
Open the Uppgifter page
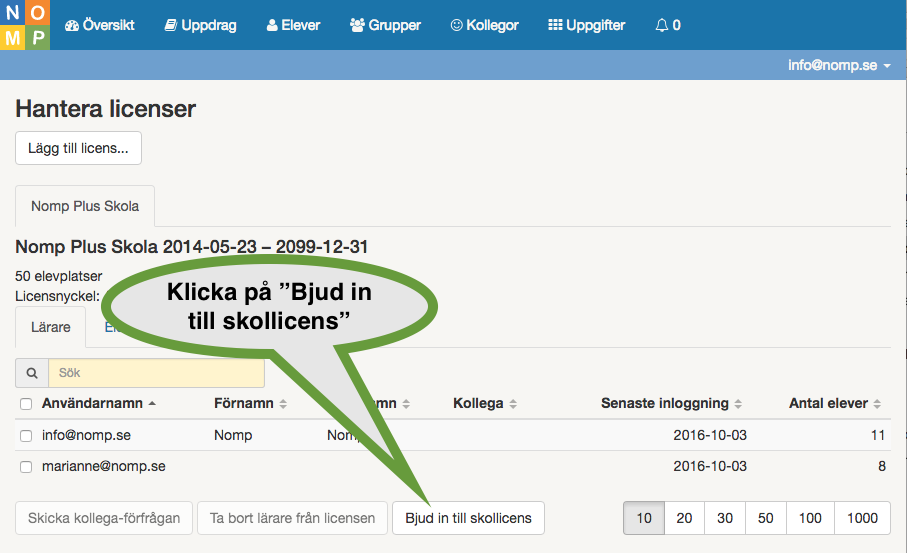pos(587,25)
